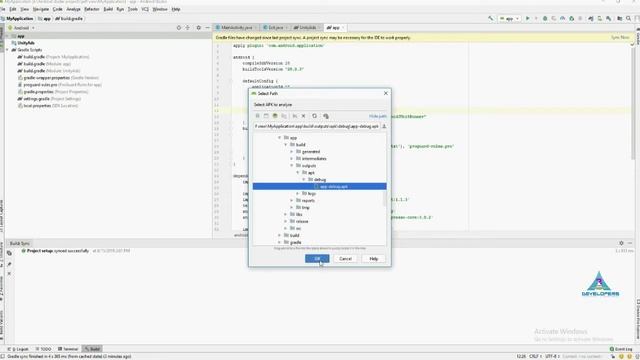Open Project panel settings gear
The image size is (640, 360).
199,28
